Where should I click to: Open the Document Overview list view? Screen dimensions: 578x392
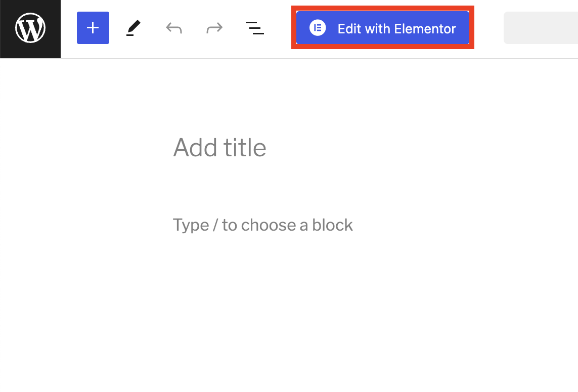tap(255, 28)
